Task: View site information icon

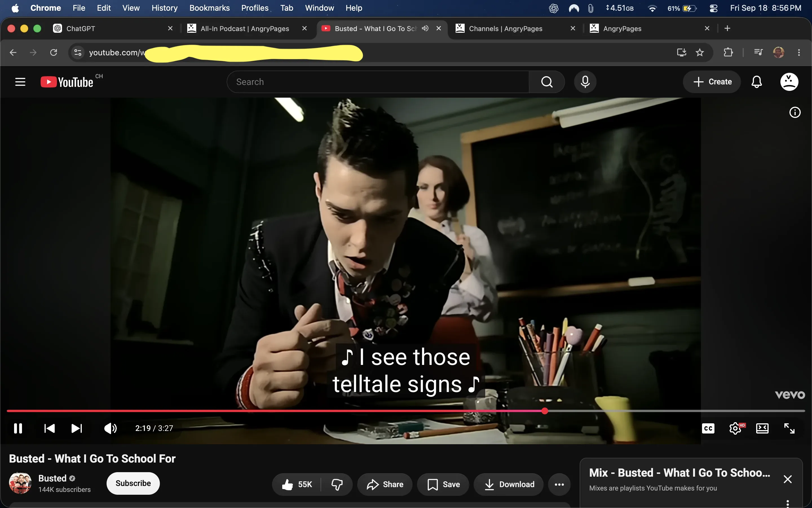Action: [x=78, y=52]
